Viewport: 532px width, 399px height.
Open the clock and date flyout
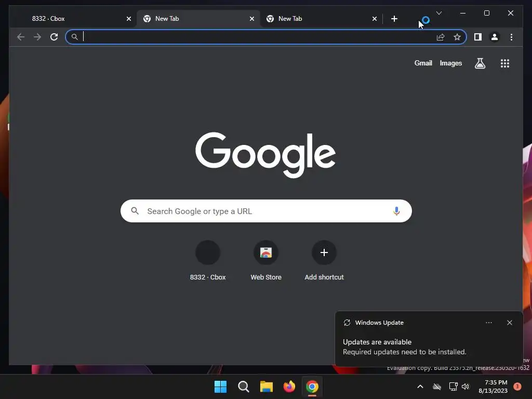tap(493, 387)
